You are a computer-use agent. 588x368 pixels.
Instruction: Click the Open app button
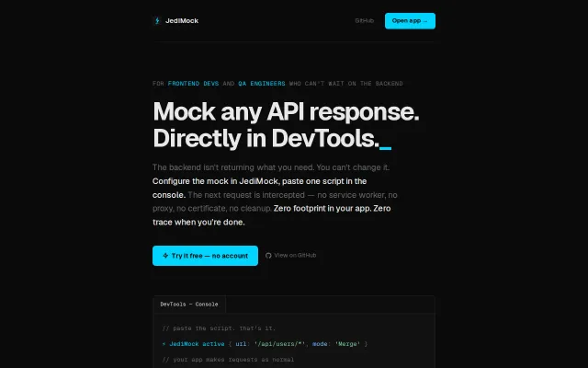tap(410, 20)
